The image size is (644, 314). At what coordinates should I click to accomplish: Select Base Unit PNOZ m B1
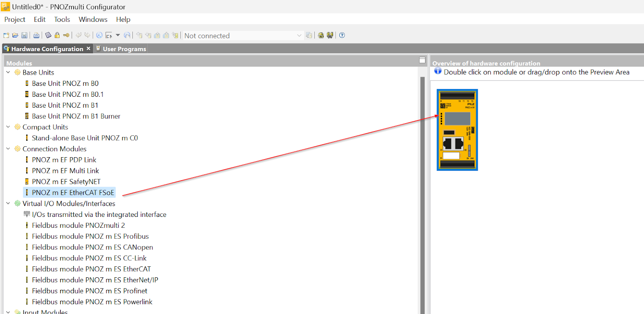coord(65,105)
